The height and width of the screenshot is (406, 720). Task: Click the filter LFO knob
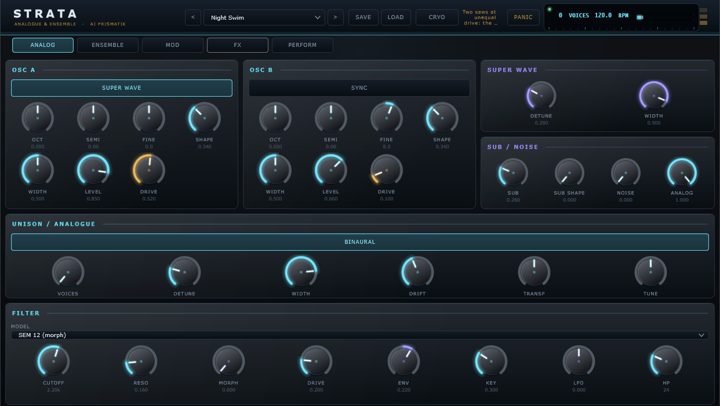pyautogui.click(x=579, y=361)
